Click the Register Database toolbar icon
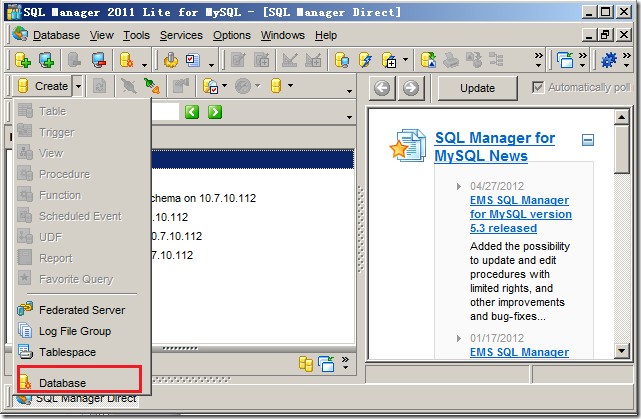Image resolution: width=641 pixels, height=419 pixels. [x=22, y=60]
